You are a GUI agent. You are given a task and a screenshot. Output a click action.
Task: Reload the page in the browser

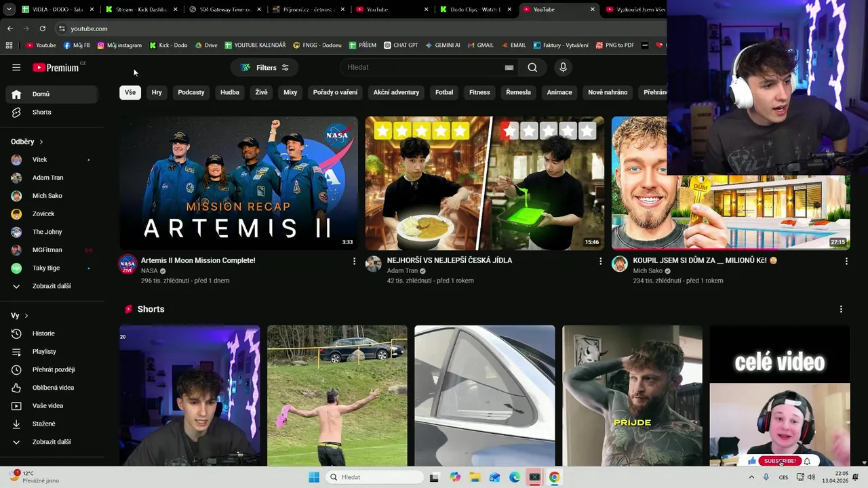[x=42, y=28]
